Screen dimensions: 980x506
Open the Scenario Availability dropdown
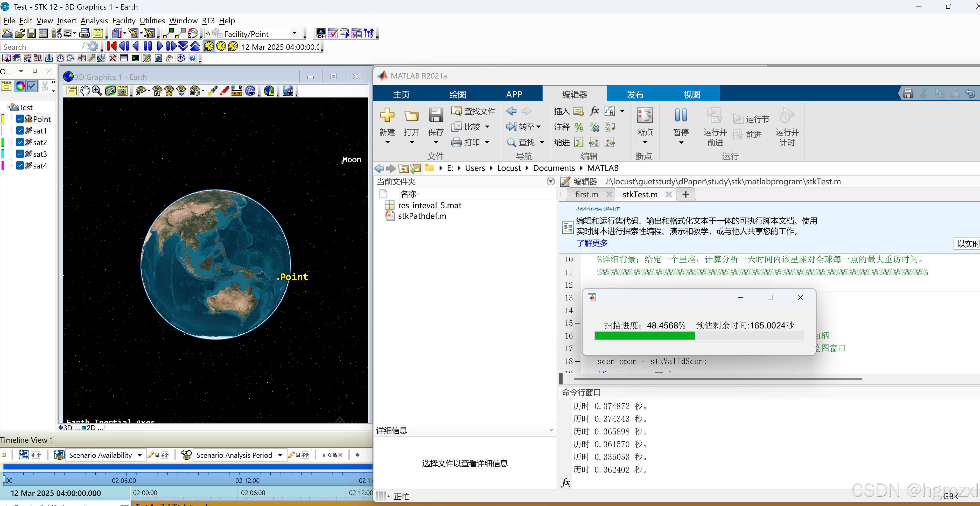(x=140, y=455)
